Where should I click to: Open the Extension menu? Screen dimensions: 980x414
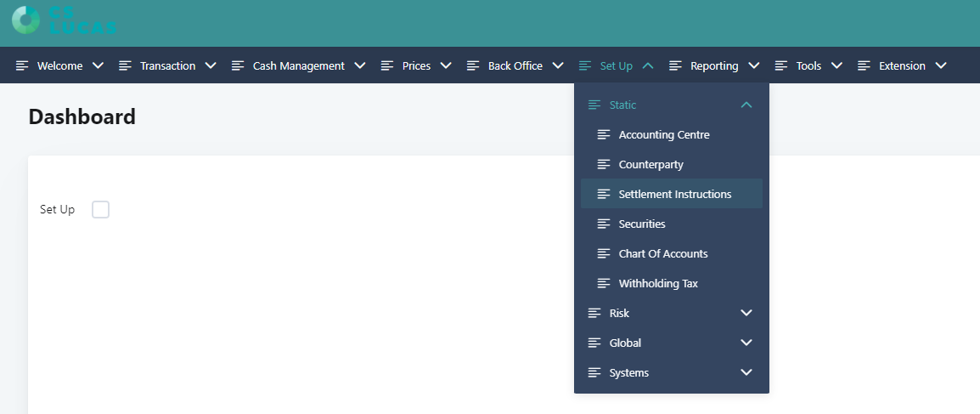(x=903, y=65)
